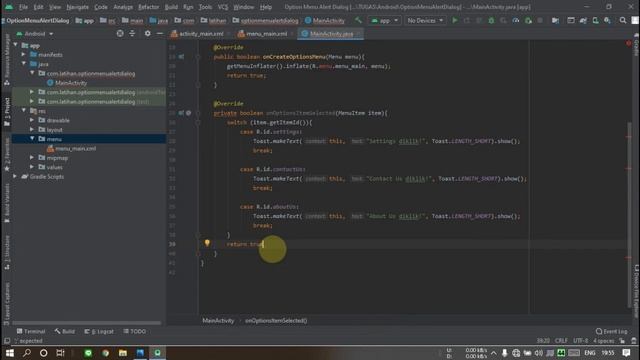The image size is (640, 360).
Task: Click CRLF line separator in status bar
Action: tap(561, 341)
